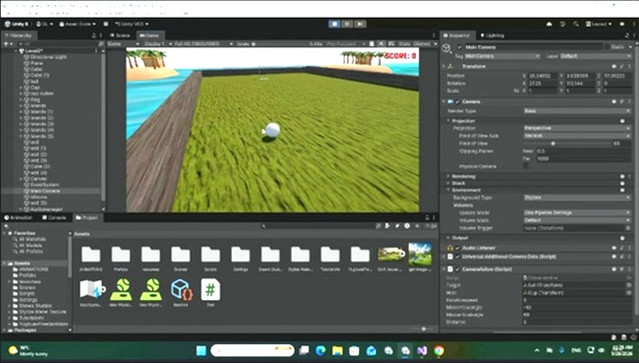
Task: Open the Unity cloud services icon
Action: click(x=549, y=24)
